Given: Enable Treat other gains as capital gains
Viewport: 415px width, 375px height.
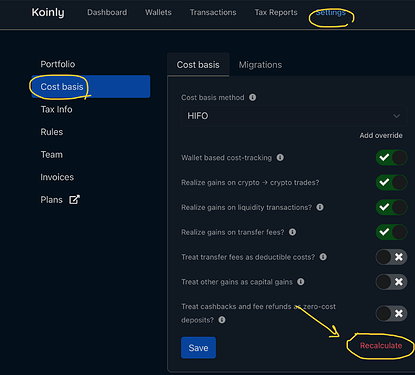Looking at the screenshot, I should tap(391, 282).
